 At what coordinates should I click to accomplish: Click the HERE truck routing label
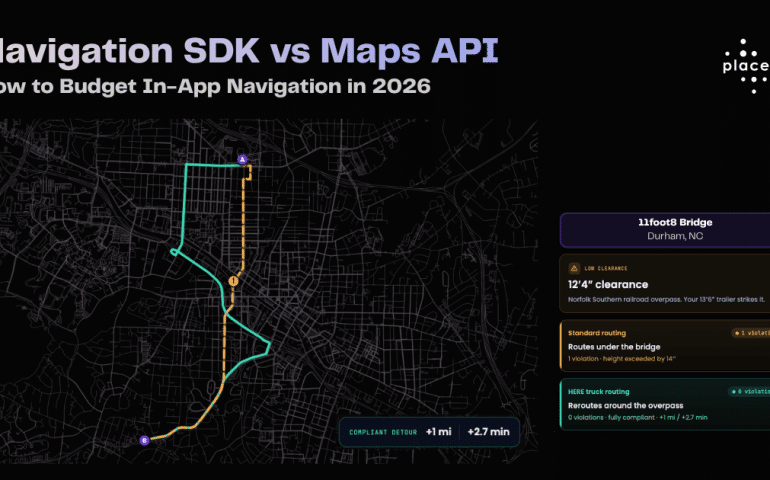pos(599,392)
